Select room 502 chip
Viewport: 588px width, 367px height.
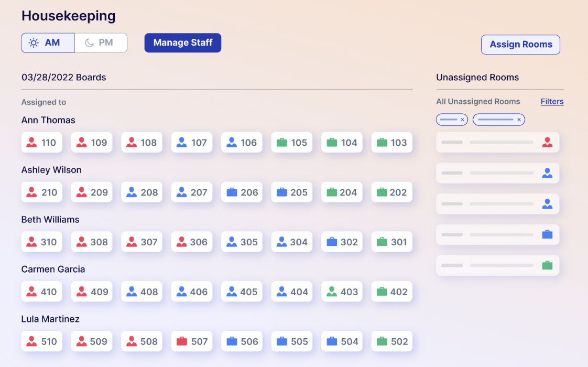(x=392, y=341)
